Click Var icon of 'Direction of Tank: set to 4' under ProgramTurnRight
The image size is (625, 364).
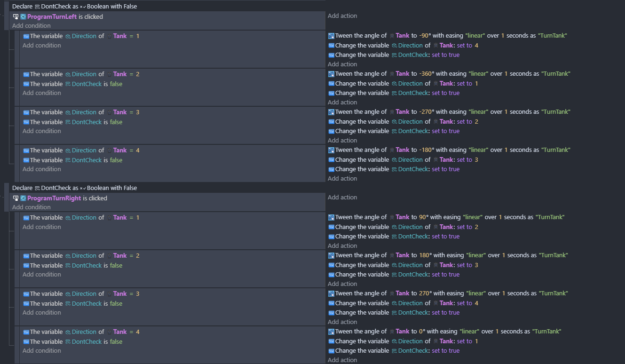(331, 303)
